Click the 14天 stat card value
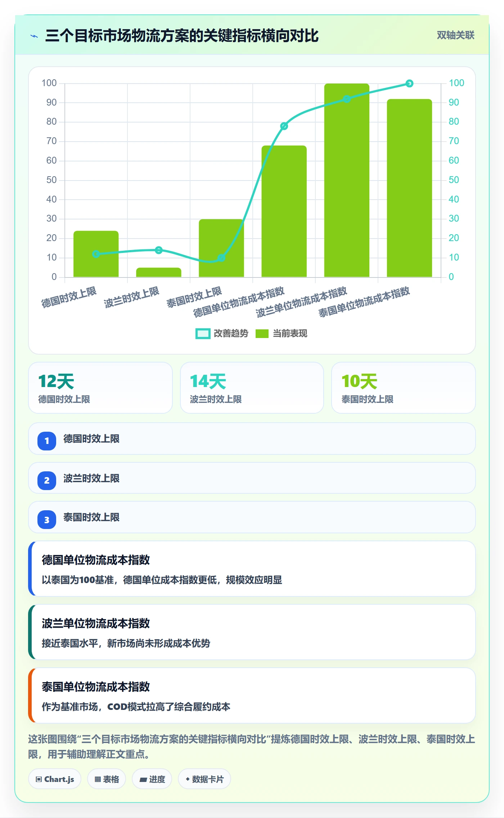 pos(208,382)
